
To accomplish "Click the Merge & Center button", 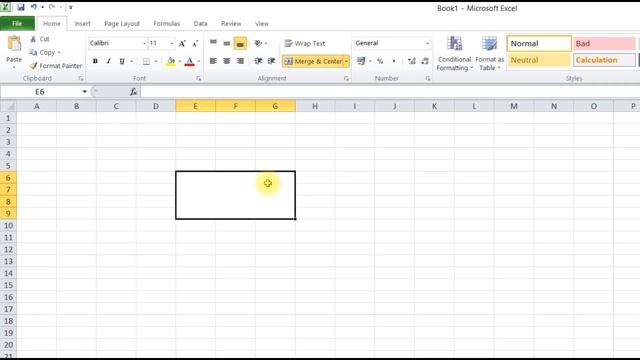I will point(313,61).
